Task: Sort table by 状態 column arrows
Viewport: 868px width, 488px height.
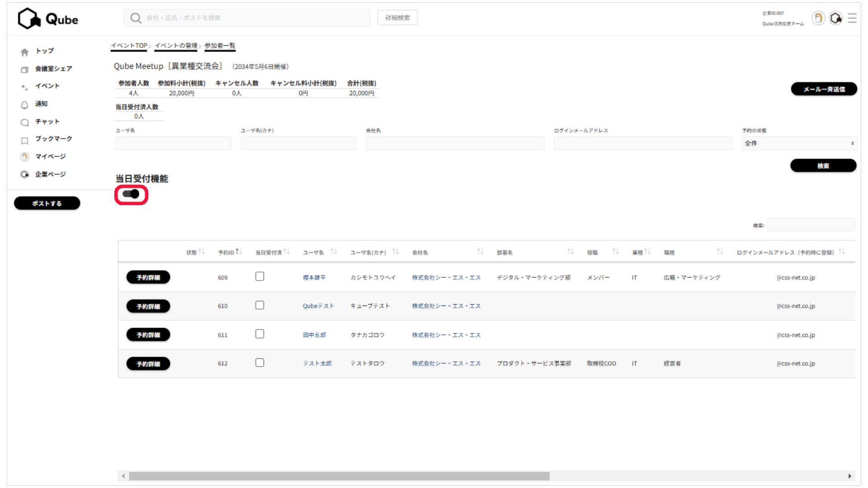Action: (x=202, y=252)
